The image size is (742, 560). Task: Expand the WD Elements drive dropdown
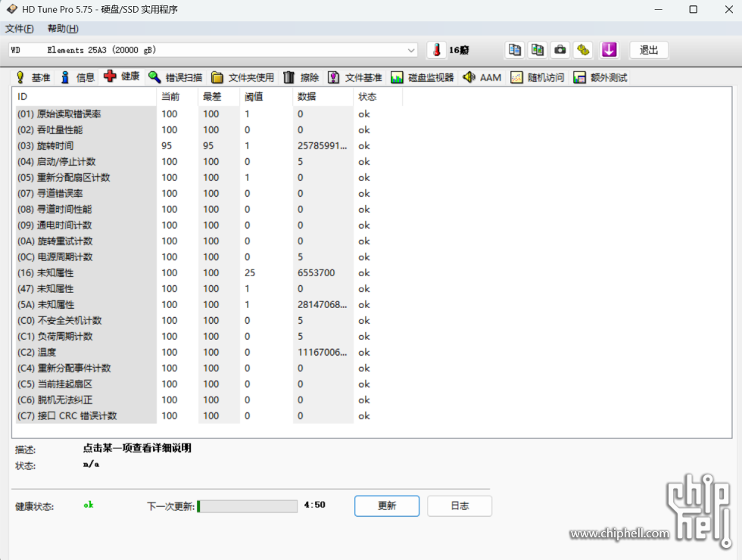pyautogui.click(x=411, y=50)
